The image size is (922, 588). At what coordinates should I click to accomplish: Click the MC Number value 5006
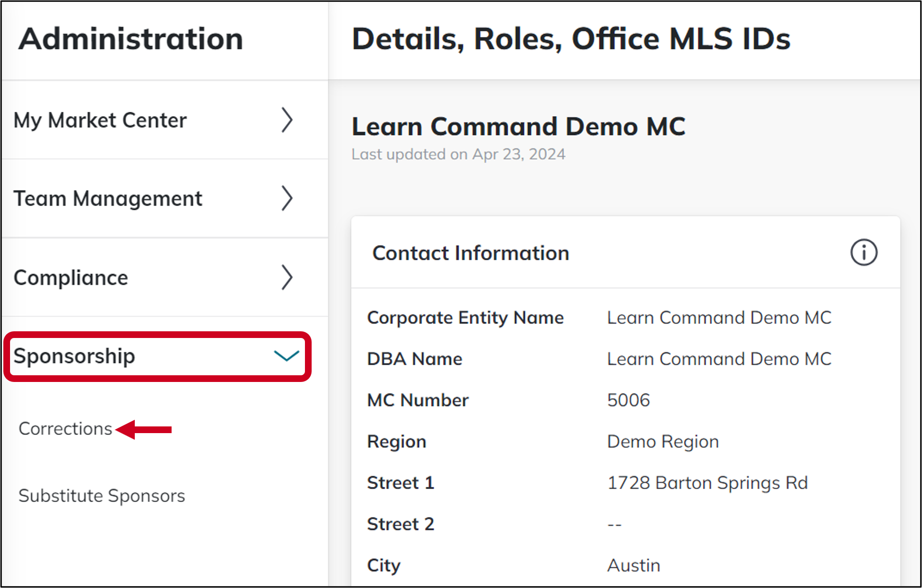629,400
